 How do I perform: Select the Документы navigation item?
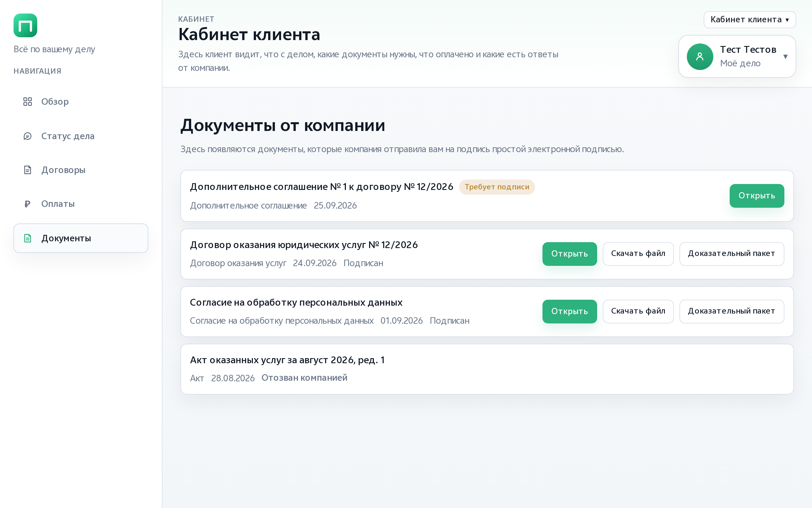pyautogui.click(x=81, y=238)
